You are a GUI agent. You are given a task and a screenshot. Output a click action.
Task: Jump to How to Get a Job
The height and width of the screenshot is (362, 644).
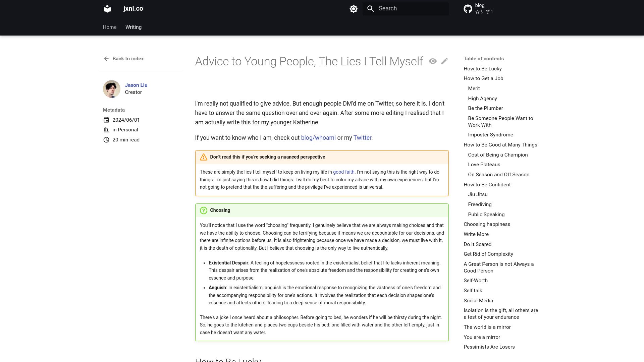tap(483, 78)
